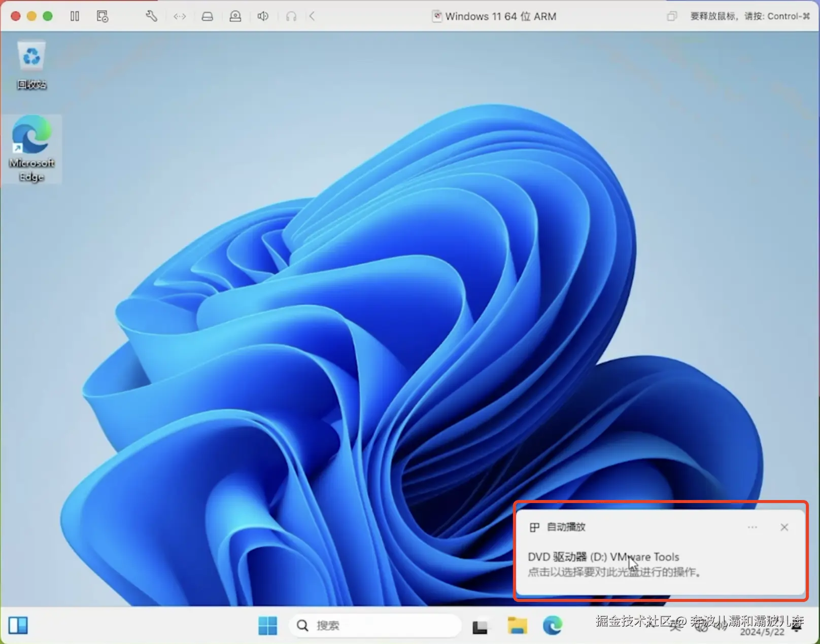Click the network adapter arrows icon
Viewport: 820px width, 644px height.
(180, 16)
